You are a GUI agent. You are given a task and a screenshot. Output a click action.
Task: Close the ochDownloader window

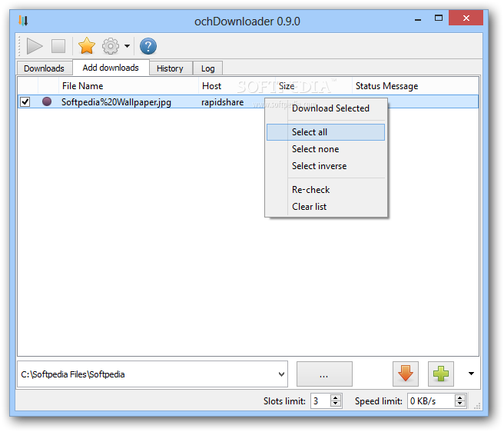(x=466, y=18)
